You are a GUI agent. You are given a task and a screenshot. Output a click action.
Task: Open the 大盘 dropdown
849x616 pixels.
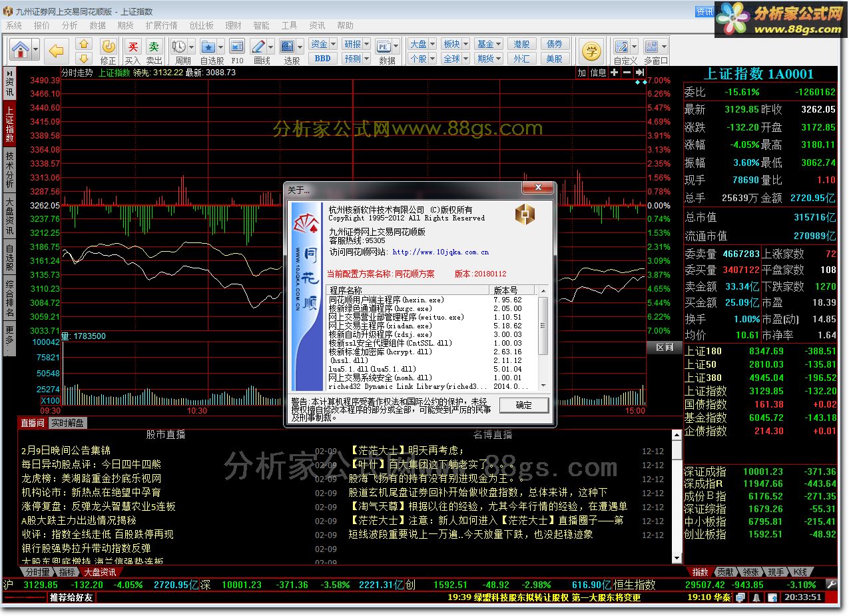(422, 44)
